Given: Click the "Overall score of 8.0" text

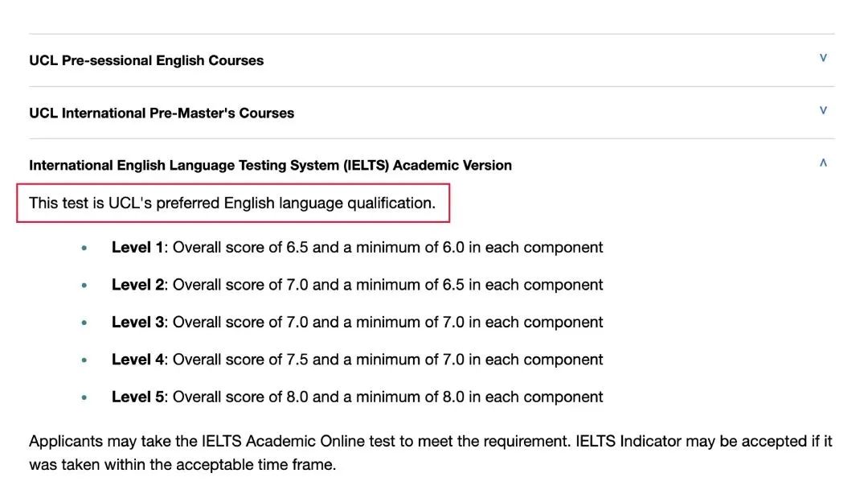Looking at the screenshot, I should click(240, 397).
